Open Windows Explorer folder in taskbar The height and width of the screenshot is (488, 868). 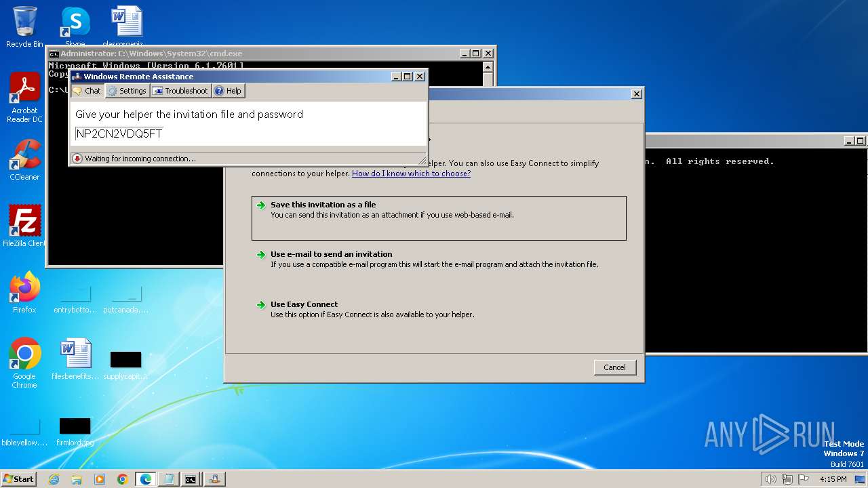pos(77,479)
